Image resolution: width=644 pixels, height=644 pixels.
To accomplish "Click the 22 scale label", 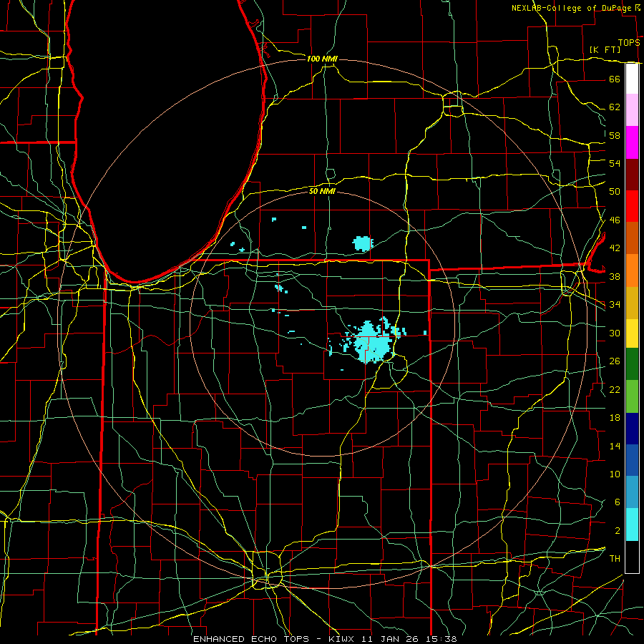I will point(615,389).
